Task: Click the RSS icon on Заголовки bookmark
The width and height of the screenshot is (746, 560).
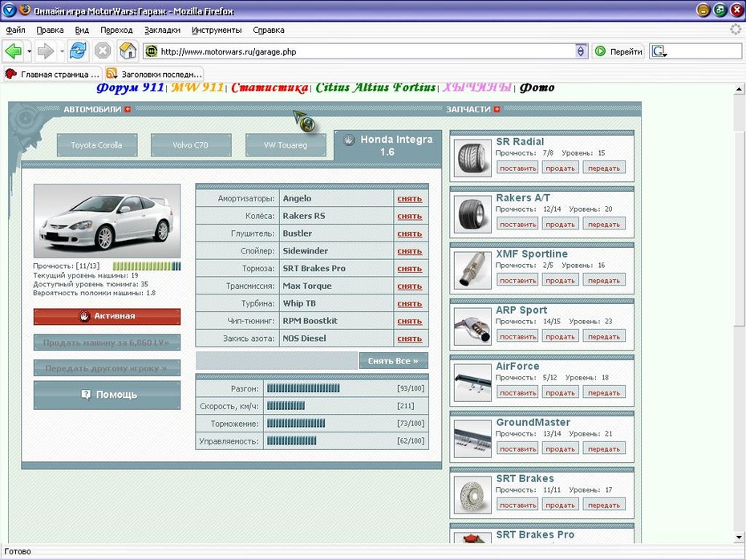Action: point(111,73)
